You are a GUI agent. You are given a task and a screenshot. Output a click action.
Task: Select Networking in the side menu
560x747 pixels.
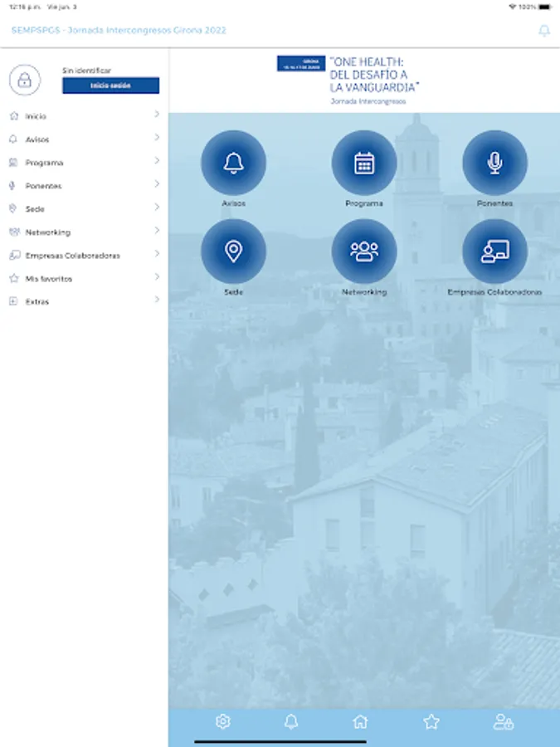click(85, 232)
